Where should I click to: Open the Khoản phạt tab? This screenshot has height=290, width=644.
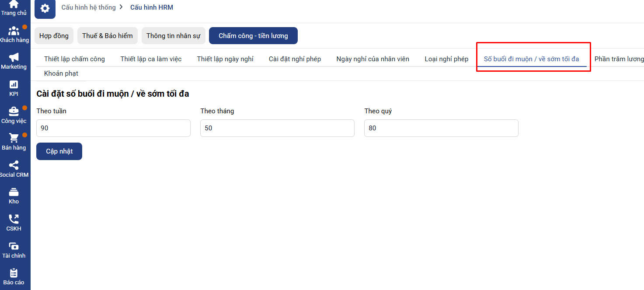61,73
